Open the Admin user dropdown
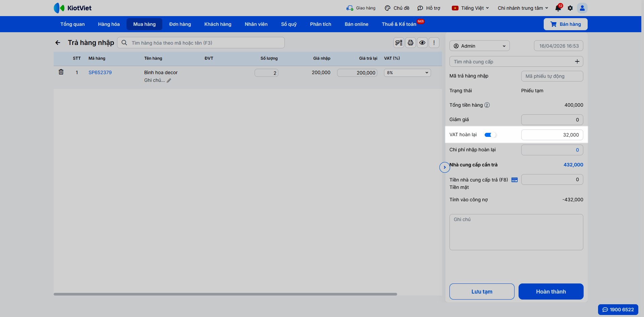Image resolution: width=644 pixels, height=317 pixels. point(480,46)
